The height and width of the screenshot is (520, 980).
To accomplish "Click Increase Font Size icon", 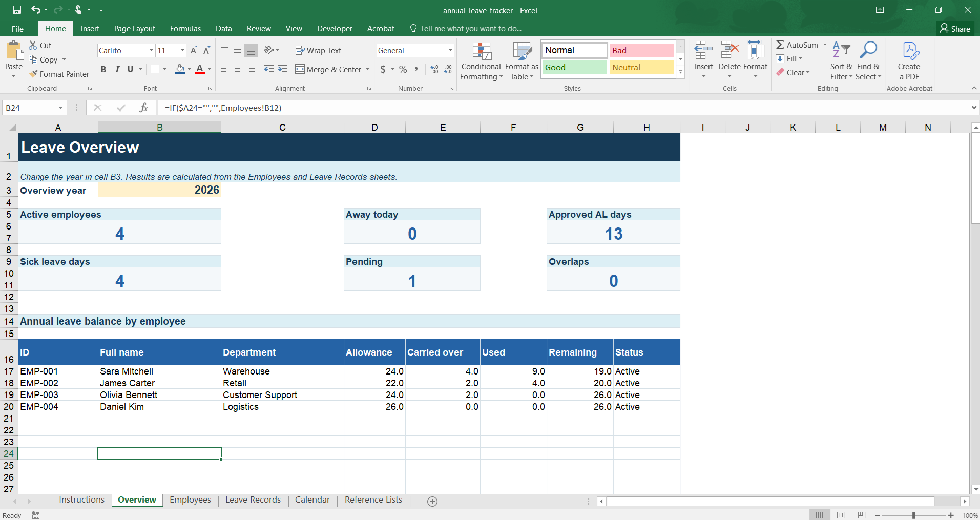I will click(x=194, y=50).
